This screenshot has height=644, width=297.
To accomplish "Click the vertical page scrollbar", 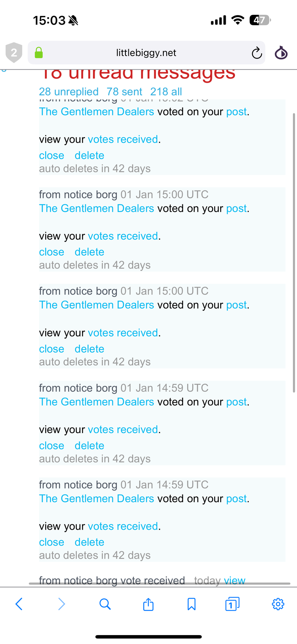I will pos(294,253).
